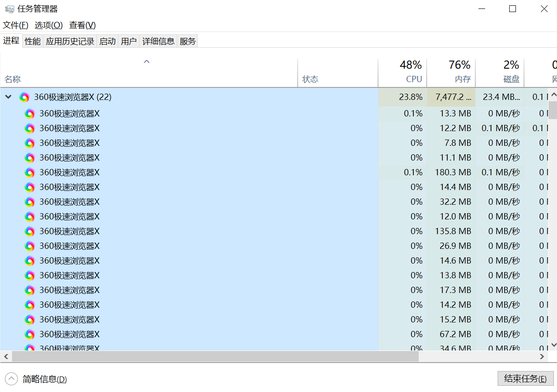Click browser icon in the 14.4 MB row

click(x=30, y=187)
